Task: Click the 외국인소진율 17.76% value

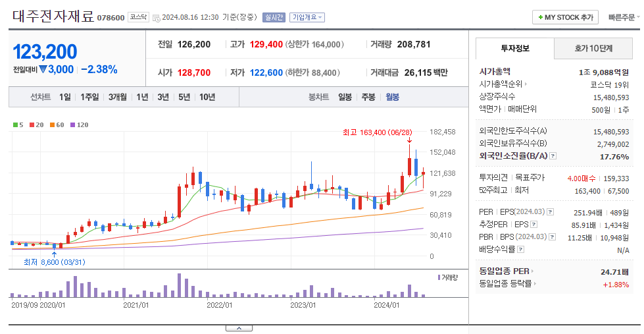Action: 614,156
